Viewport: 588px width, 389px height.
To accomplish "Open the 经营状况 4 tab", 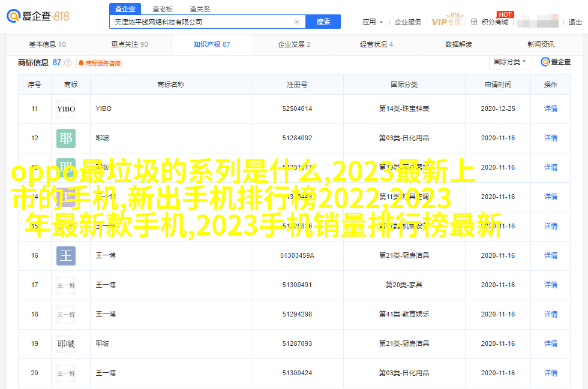I will tap(377, 44).
